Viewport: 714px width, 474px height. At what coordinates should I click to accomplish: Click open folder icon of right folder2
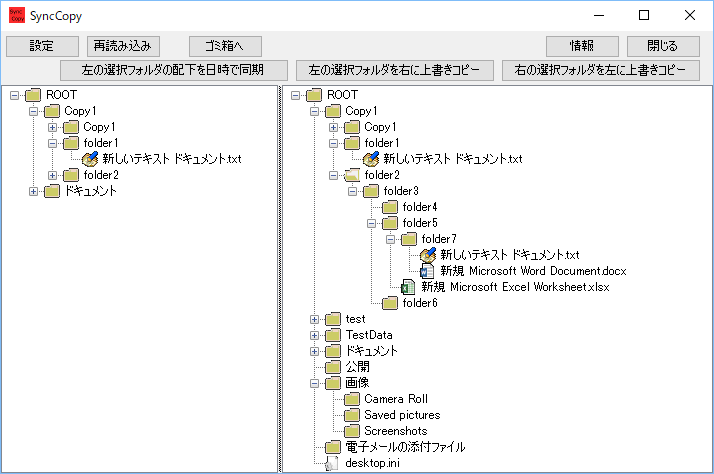pyautogui.click(x=352, y=175)
